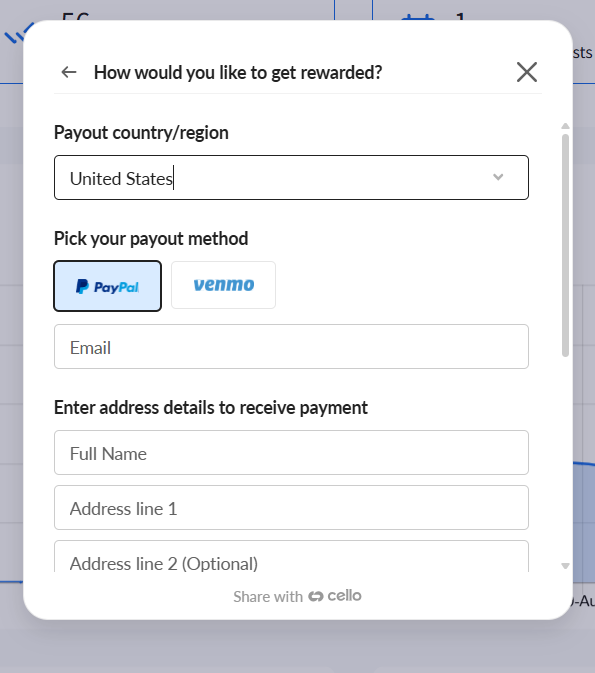The image size is (595, 673).
Task: Click the 'Pick your payout method' label
Action: click(151, 239)
